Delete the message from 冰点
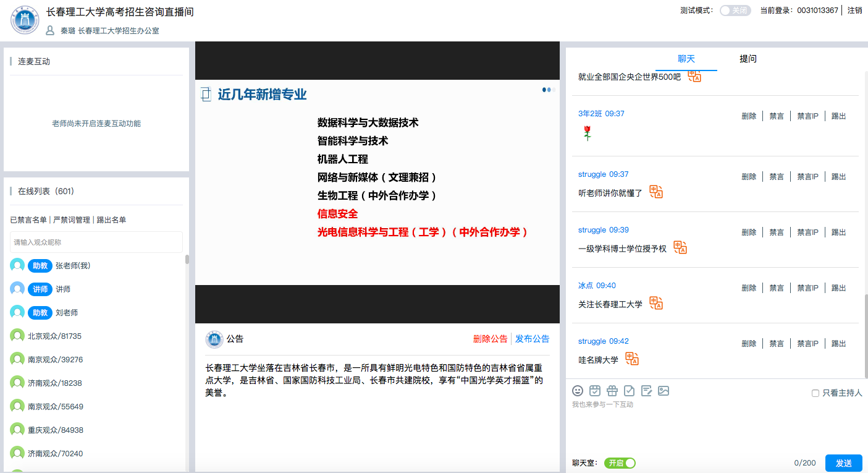Screen dimensions: 868x473 pyautogui.click(x=749, y=288)
